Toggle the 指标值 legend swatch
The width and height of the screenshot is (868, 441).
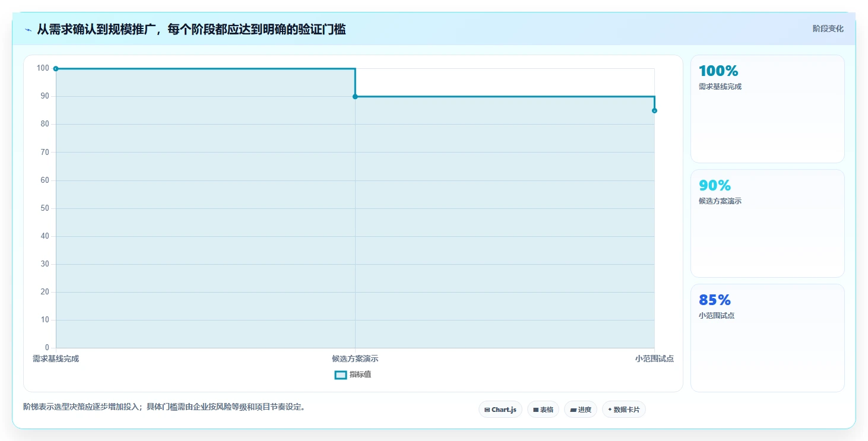[x=341, y=375]
